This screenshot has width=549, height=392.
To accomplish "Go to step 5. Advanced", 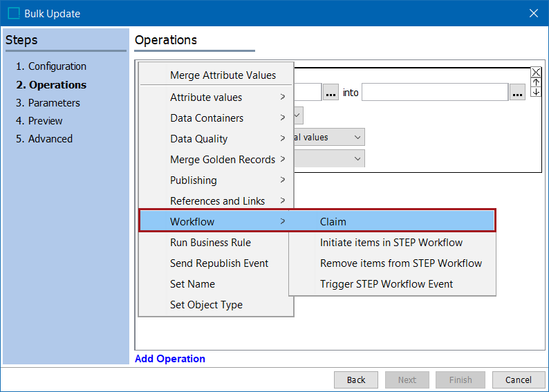I will click(x=44, y=138).
